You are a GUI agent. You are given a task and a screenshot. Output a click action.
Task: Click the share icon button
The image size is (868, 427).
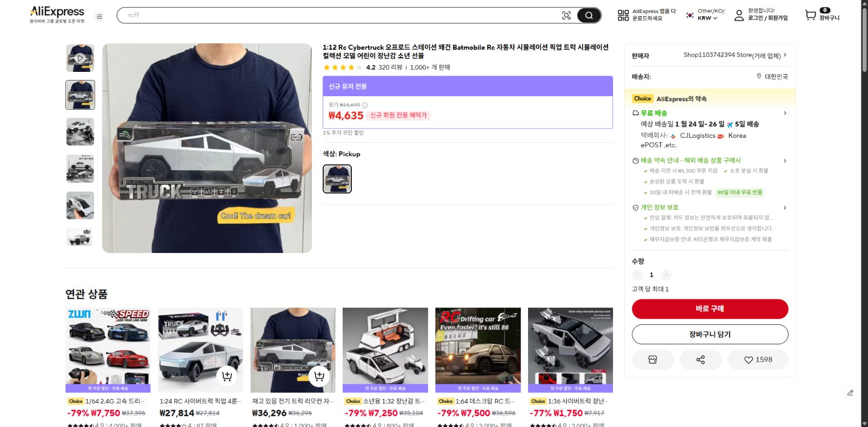point(700,359)
